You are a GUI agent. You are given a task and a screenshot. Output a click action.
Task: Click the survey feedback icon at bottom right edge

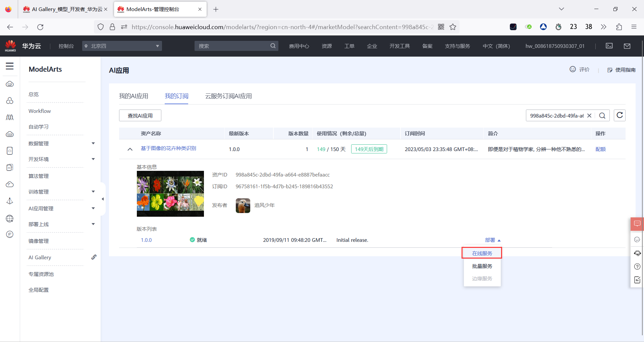637,280
